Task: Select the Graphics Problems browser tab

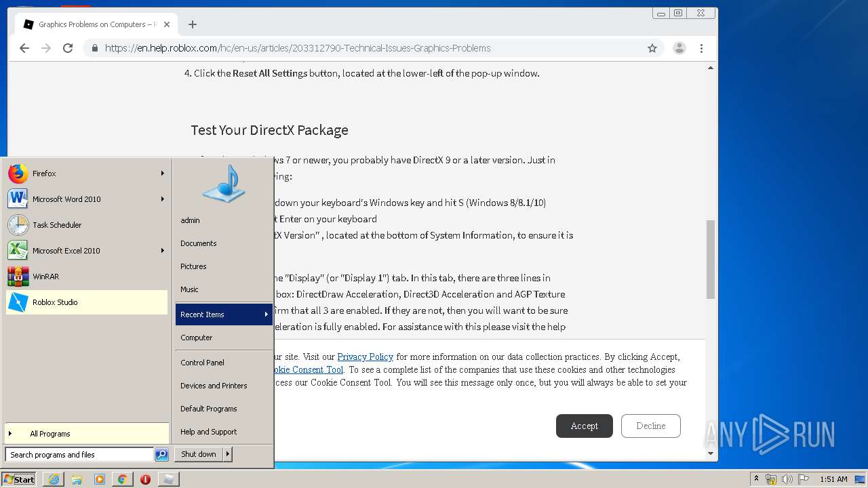Action: tap(95, 24)
